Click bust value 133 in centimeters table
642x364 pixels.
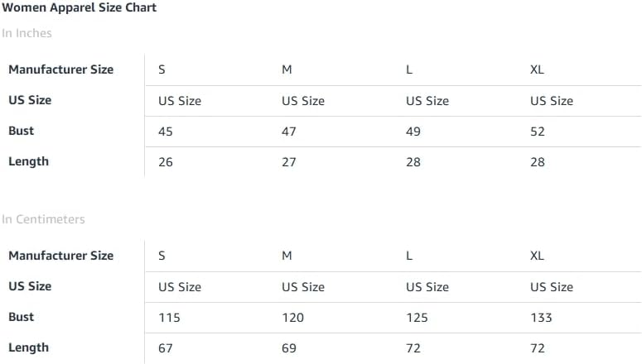point(541,318)
